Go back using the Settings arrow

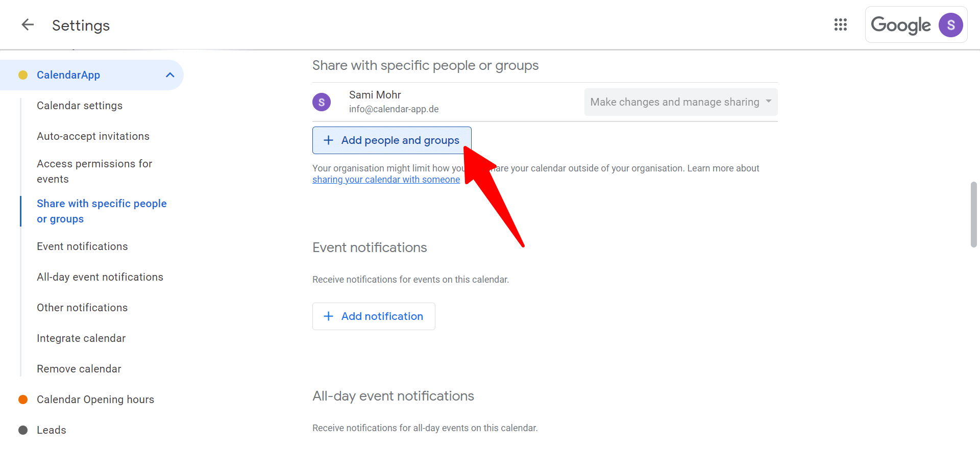(28, 24)
